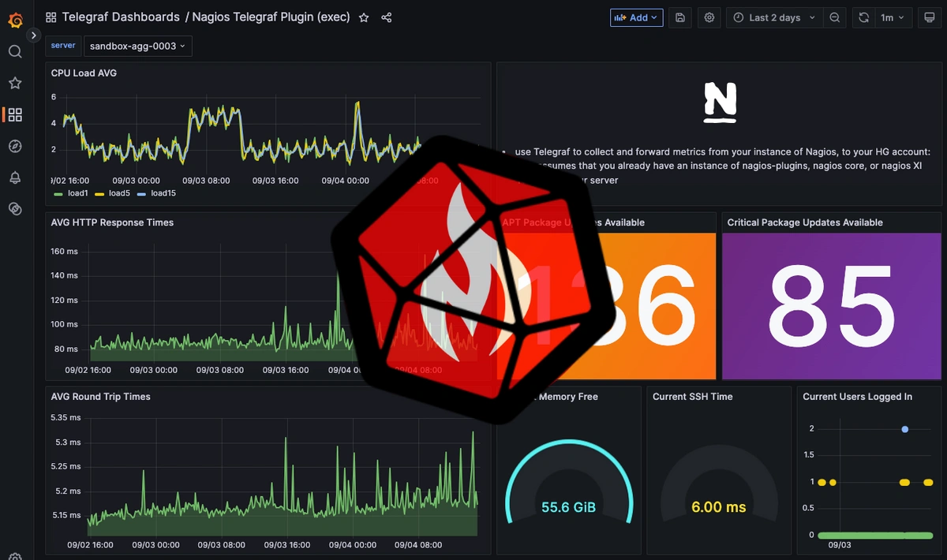Share the dashboard via the share icon
The height and width of the screenshot is (560, 947).
click(386, 17)
